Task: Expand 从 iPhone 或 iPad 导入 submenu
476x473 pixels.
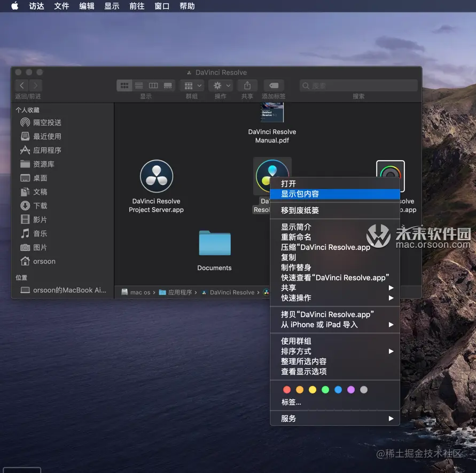Action: (335, 325)
